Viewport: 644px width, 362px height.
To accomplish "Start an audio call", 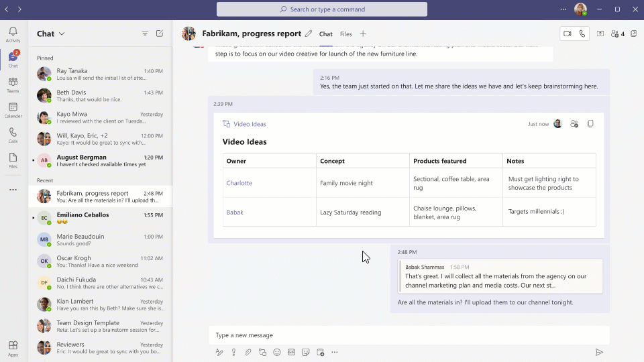I will [582, 34].
